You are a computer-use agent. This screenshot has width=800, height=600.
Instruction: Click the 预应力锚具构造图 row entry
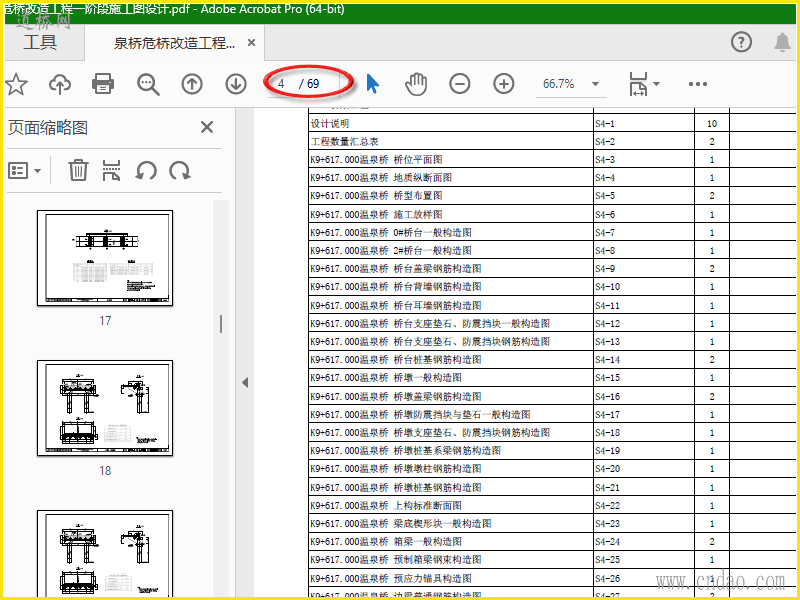click(x=391, y=578)
